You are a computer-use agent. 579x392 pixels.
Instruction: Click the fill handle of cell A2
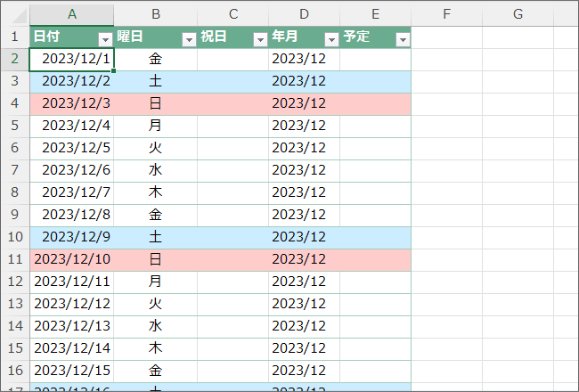[x=114, y=70]
